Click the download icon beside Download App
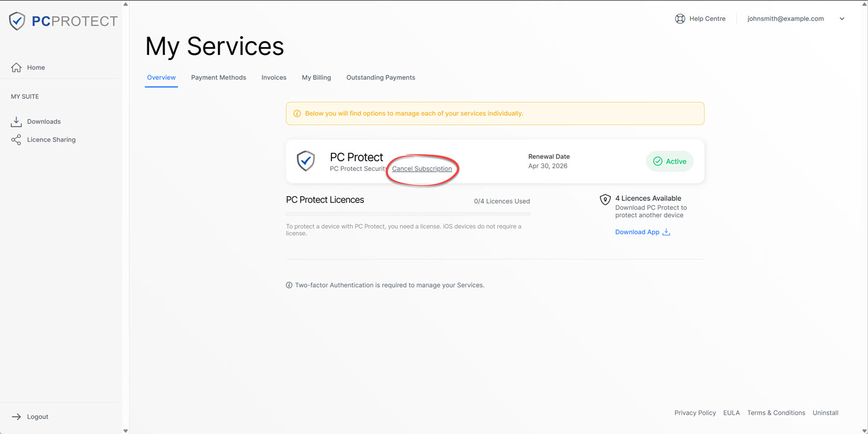Image resolution: width=868 pixels, height=434 pixels. pyautogui.click(x=666, y=232)
